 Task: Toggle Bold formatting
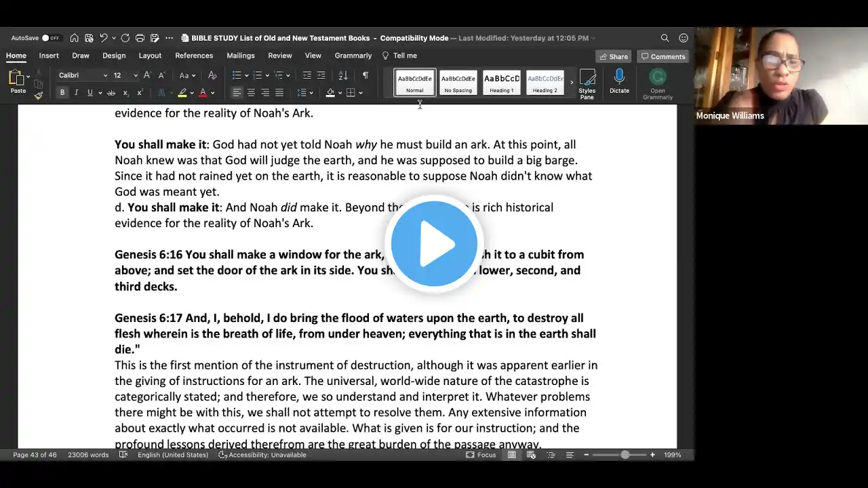(62, 93)
